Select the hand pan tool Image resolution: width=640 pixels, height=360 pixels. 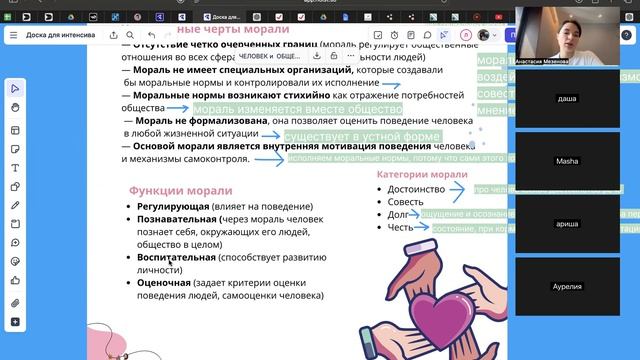[x=15, y=108]
